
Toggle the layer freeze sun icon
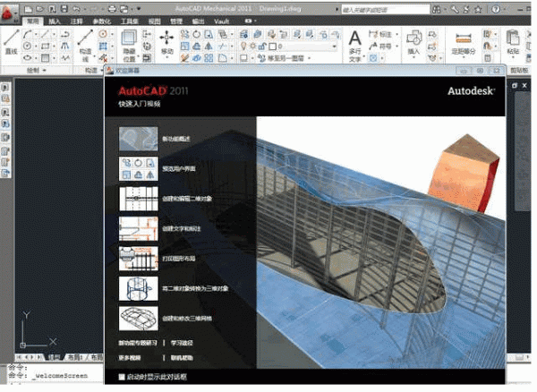click(x=252, y=46)
